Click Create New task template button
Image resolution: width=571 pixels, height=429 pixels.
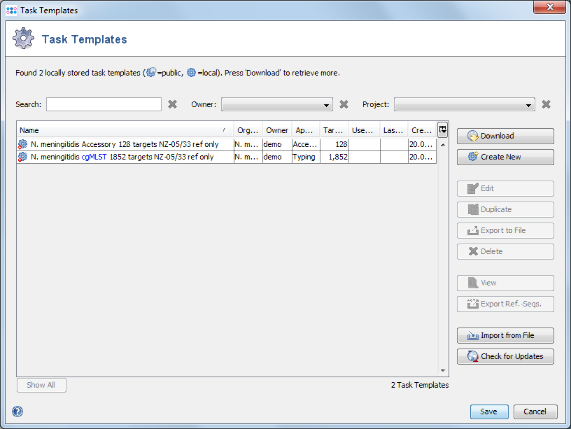click(x=505, y=157)
